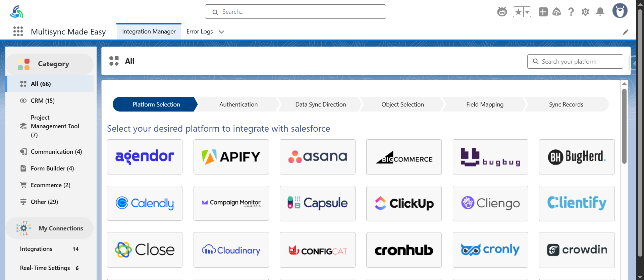
Task: Click the platform list scroll-up arrow
Action: pos(624,84)
